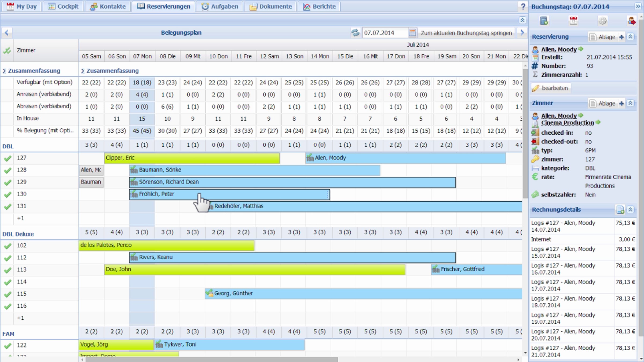
Task: Click the gear icon in right sidebar
Action: click(602, 21)
